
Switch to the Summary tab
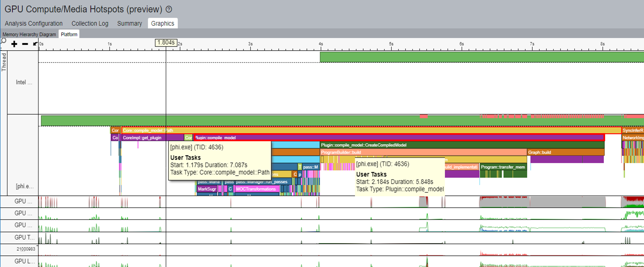tap(130, 23)
